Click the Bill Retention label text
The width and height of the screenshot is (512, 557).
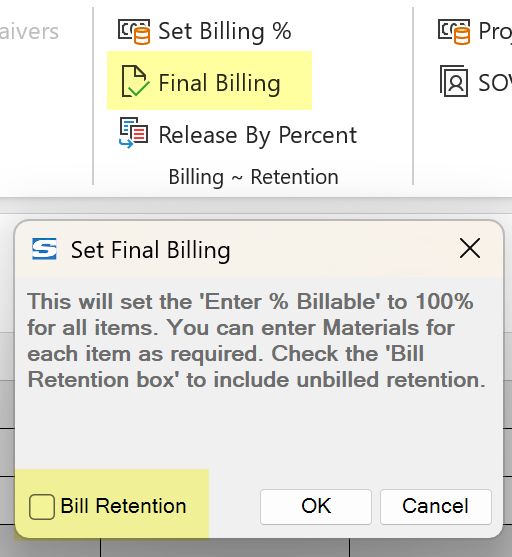pyautogui.click(x=123, y=506)
